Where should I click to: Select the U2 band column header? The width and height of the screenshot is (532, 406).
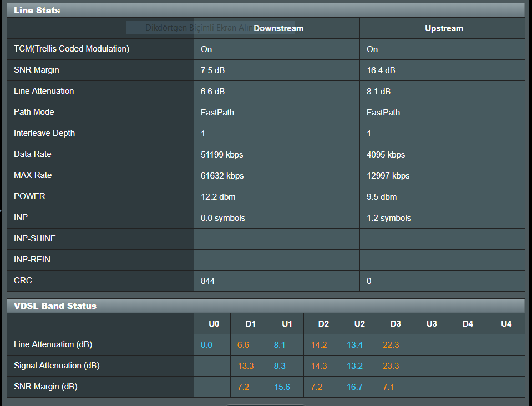(359, 323)
